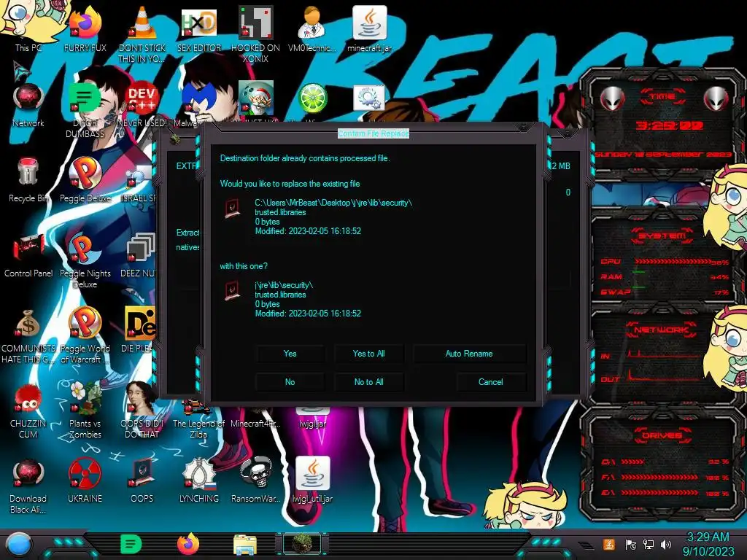Select the RansomWar... skull icon
Viewport: 747px width, 560px height.
[x=256, y=481]
